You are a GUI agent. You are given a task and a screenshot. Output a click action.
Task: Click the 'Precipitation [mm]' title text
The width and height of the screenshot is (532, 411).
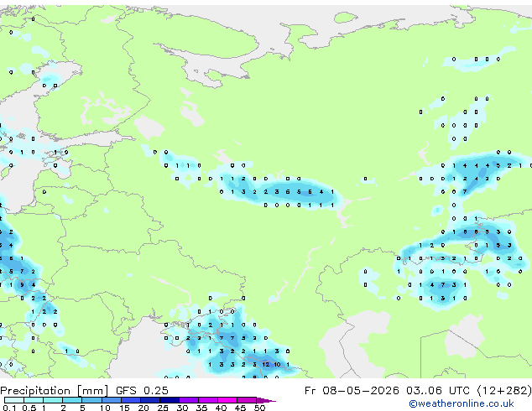[x=55, y=391]
